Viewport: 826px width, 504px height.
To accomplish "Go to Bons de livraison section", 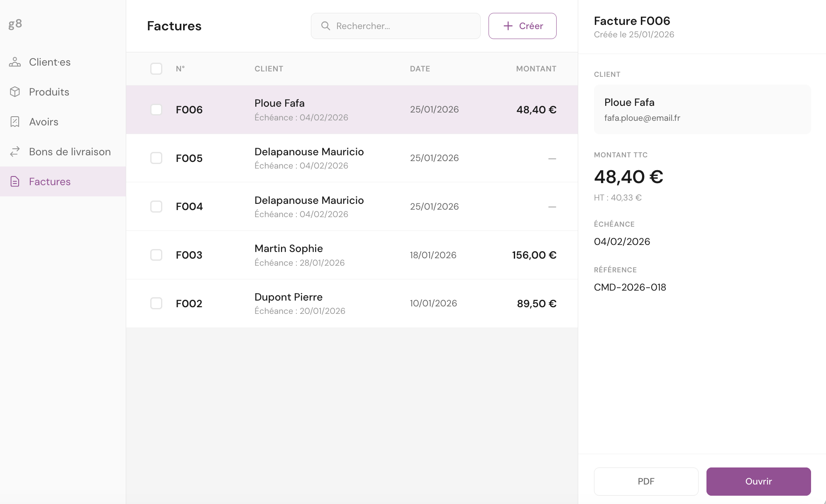I will click(x=70, y=152).
